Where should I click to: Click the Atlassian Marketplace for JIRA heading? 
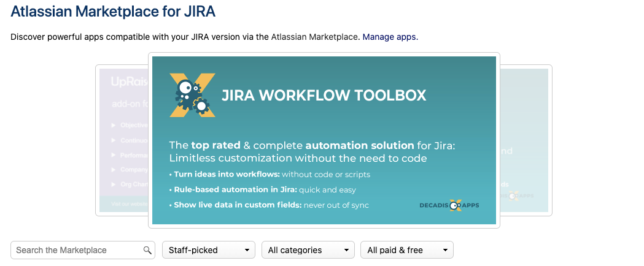tap(113, 12)
